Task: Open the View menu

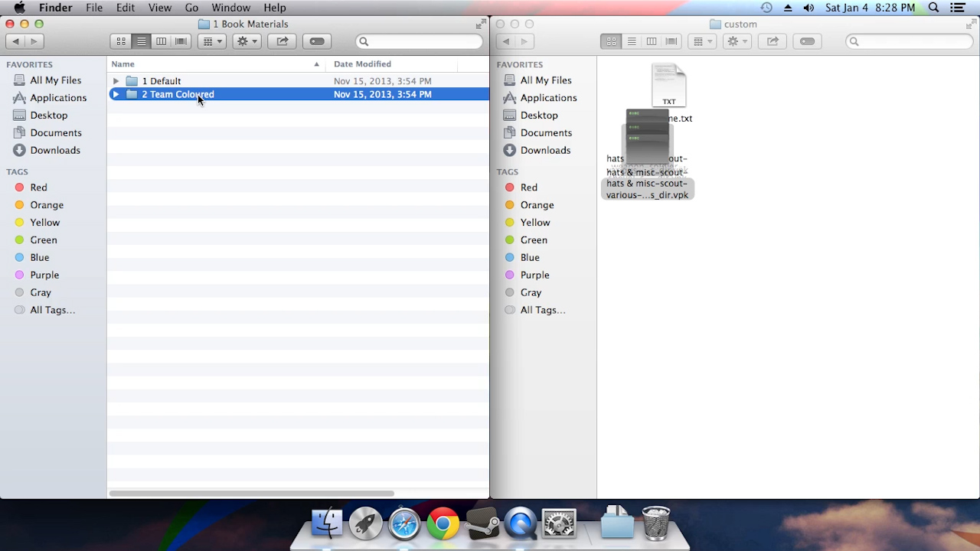Action: [159, 8]
